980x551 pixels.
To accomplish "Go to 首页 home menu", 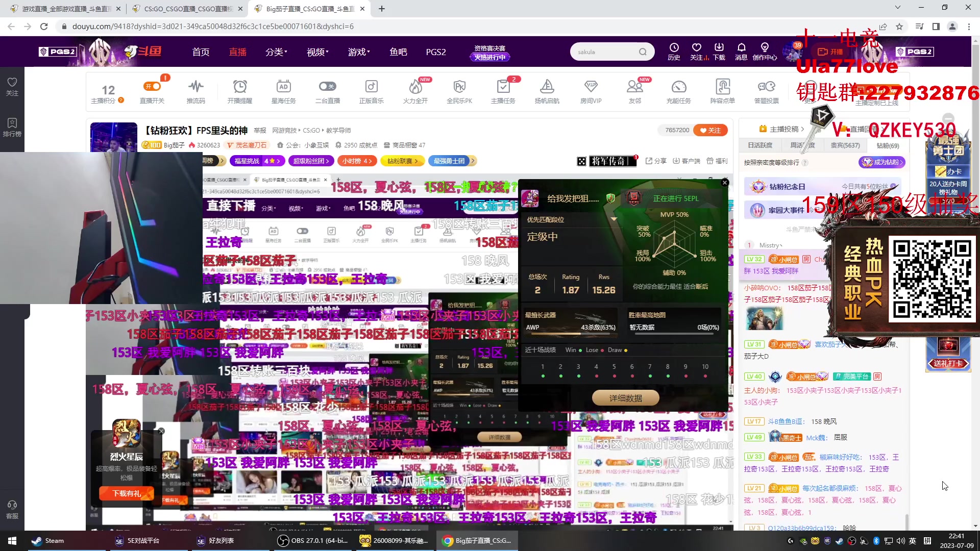I will point(201,52).
